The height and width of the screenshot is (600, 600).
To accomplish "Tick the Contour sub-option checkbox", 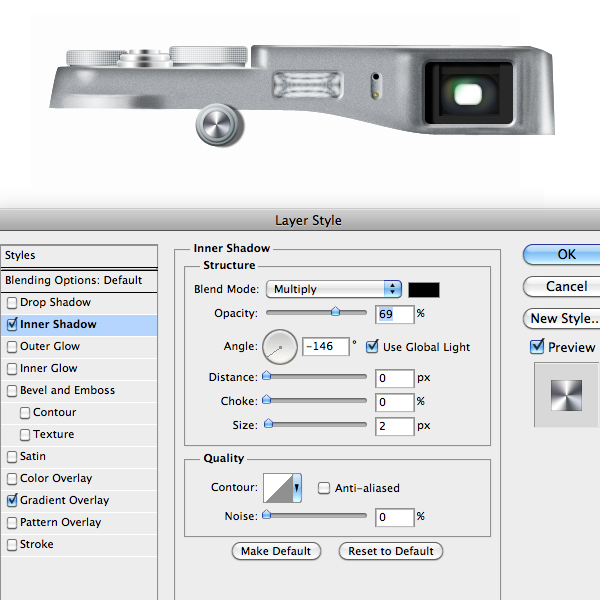I will [25, 413].
